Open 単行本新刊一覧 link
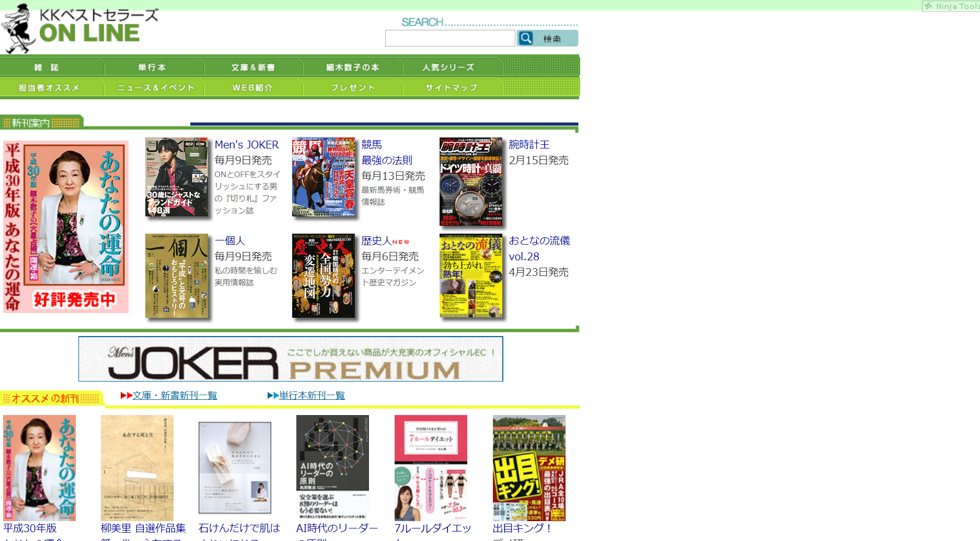The image size is (980, 541). (312, 396)
